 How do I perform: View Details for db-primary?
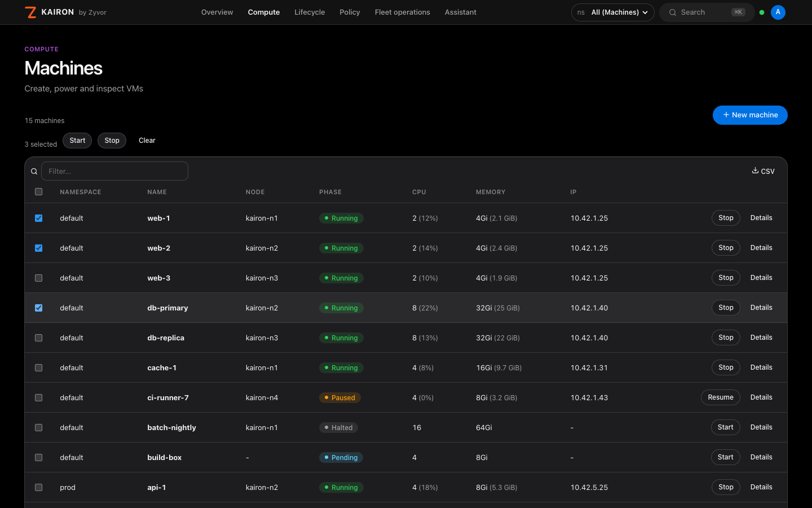761,308
